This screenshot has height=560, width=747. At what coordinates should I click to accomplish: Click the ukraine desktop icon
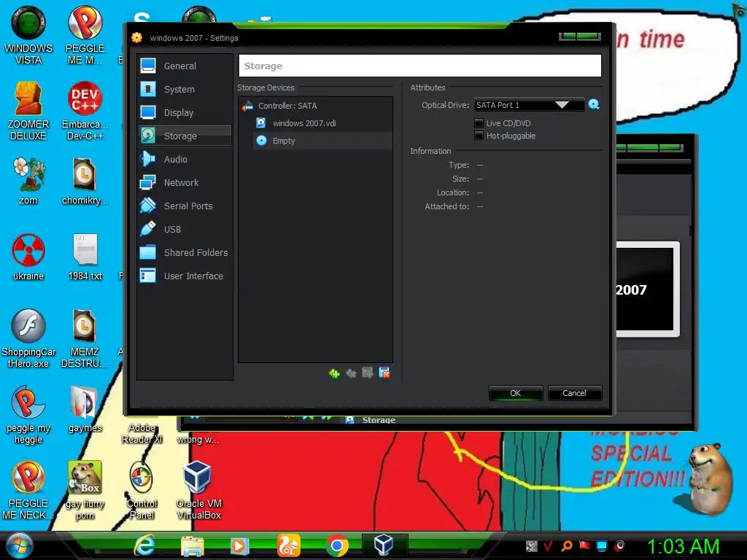click(x=28, y=257)
